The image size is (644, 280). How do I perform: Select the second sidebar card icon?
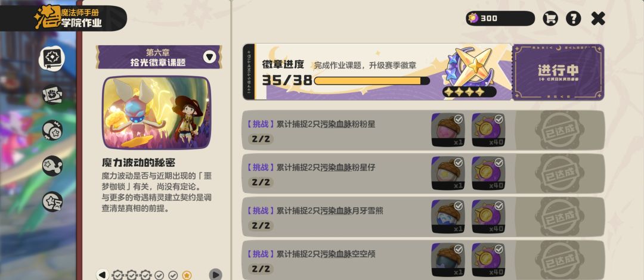pos(52,95)
